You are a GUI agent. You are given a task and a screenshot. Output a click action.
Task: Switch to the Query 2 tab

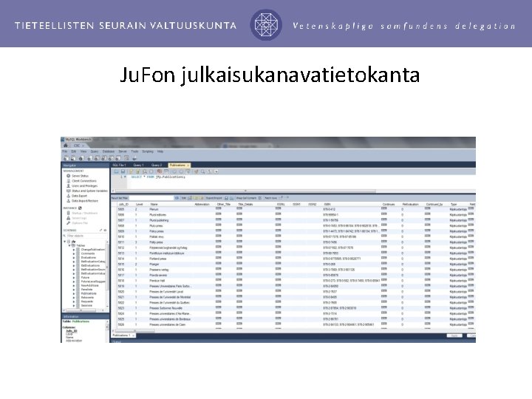(x=157, y=165)
